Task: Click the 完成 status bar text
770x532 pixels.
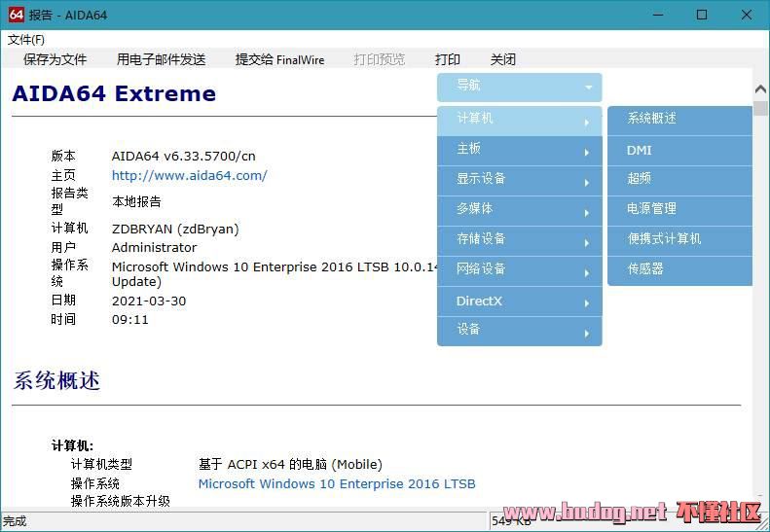Action: point(15,520)
